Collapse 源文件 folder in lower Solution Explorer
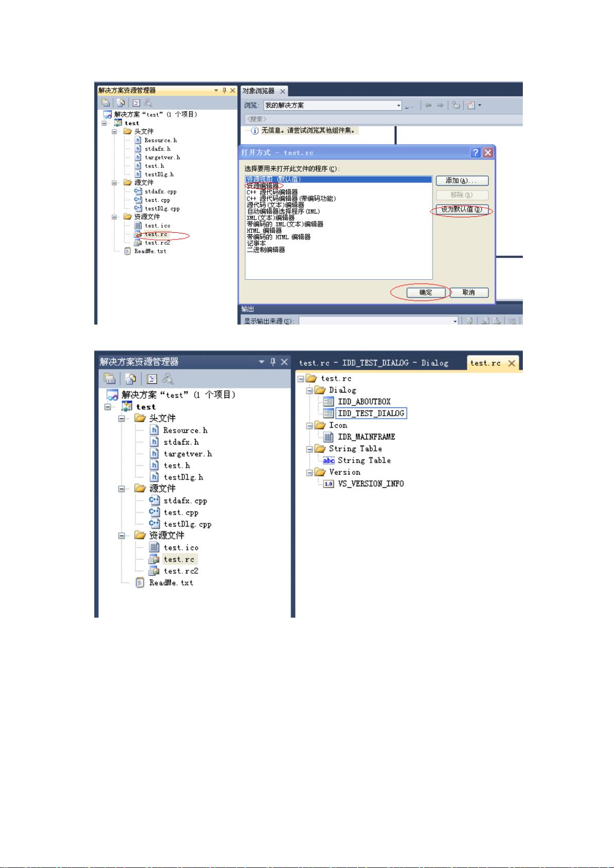Image resolution: width=614 pixels, height=868 pixels. 122,488
